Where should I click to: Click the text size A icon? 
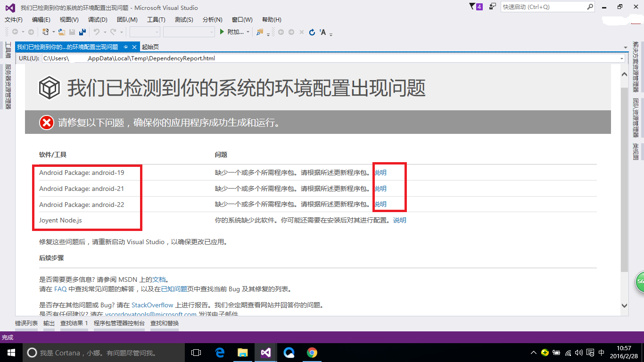coord(322,32)
